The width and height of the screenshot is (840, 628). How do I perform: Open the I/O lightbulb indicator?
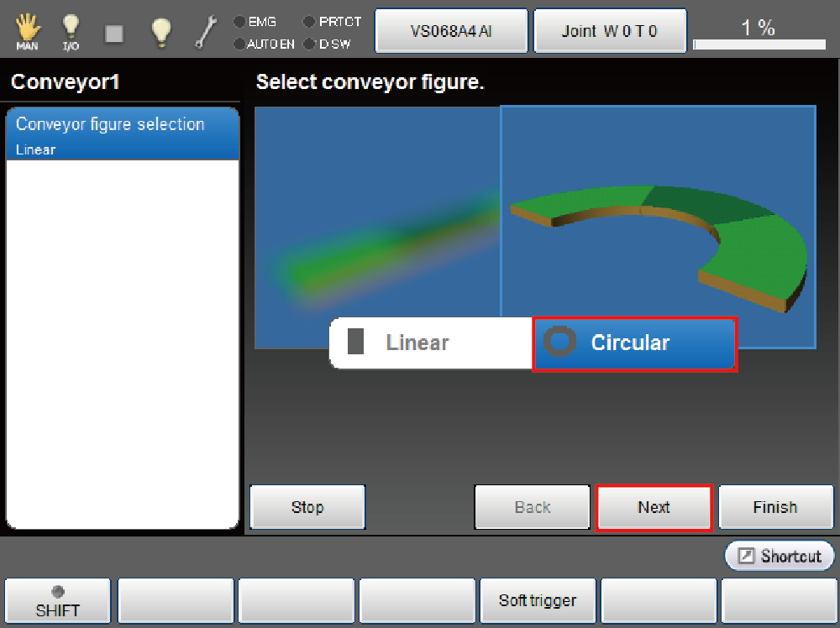click(71, 32)
